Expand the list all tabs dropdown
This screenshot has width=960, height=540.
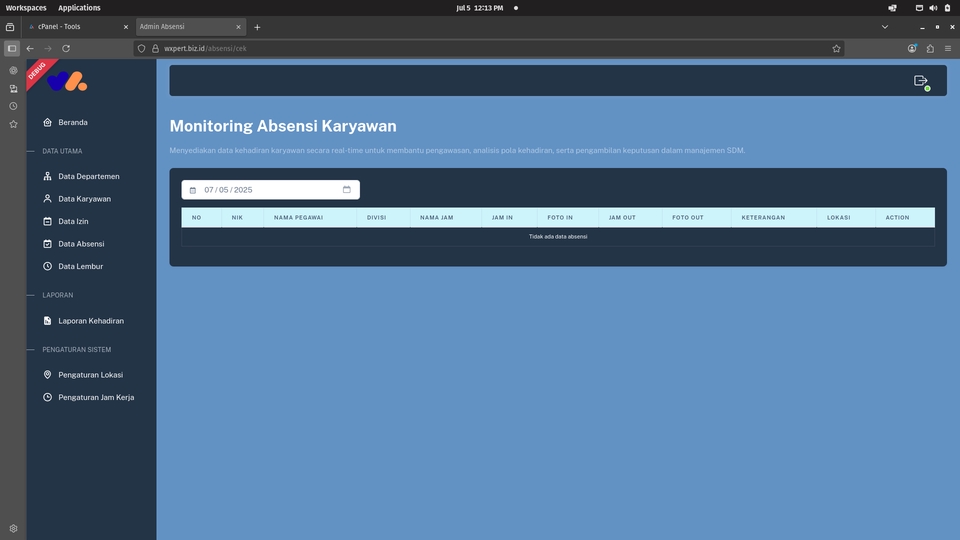(x=885, y=27)
